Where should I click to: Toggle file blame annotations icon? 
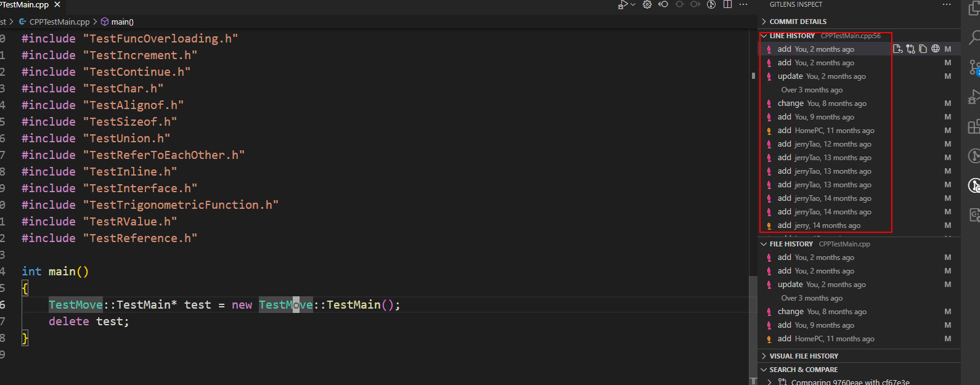(711, 4)
